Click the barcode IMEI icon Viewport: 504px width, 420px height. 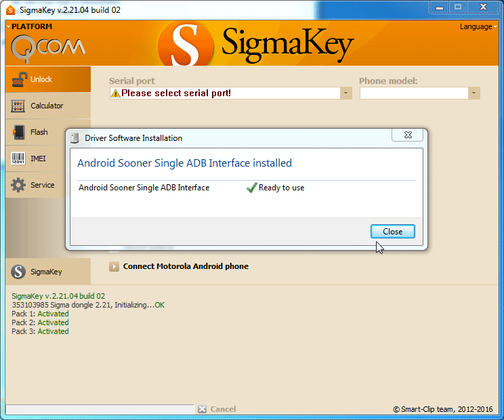[18, 159]
